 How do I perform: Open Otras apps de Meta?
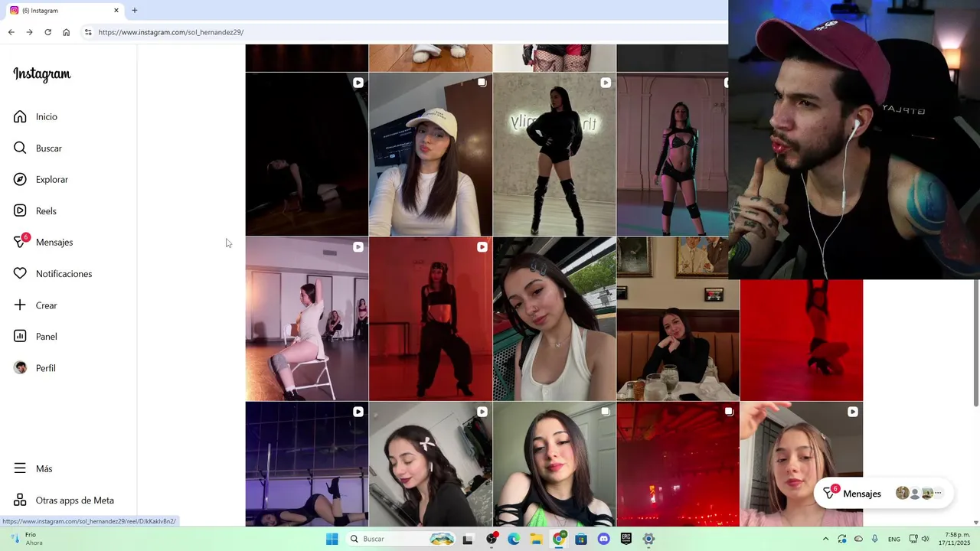64,500
